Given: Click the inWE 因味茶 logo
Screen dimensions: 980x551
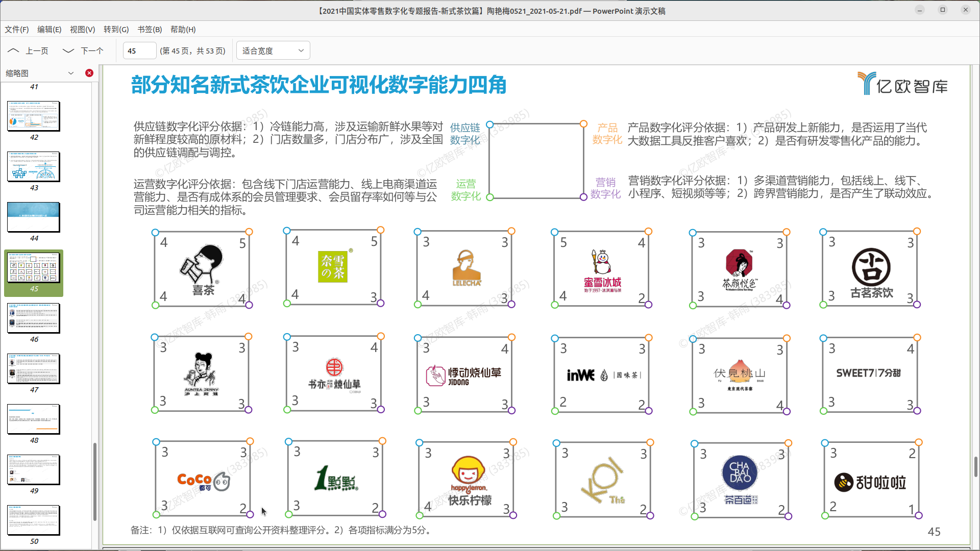Looking at the screenshot, I should point(604,375).
